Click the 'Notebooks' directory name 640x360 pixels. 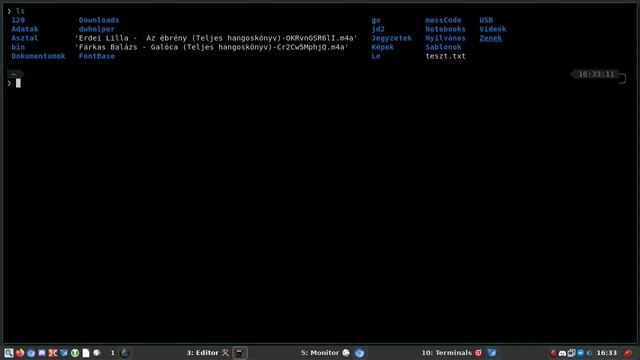pos(445,29)
